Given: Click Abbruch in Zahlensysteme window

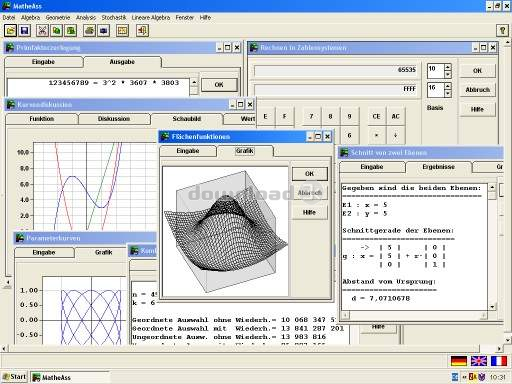Looking at the screenshot, I should (477, 90).
